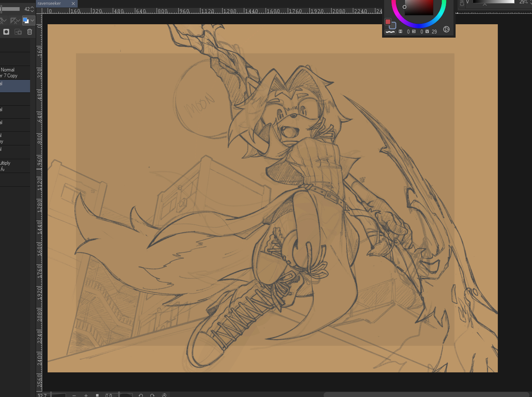Toggle the transparent color swatch bar
The height and width of the screenshot is (397, 532).
click(x=390, y=32)
